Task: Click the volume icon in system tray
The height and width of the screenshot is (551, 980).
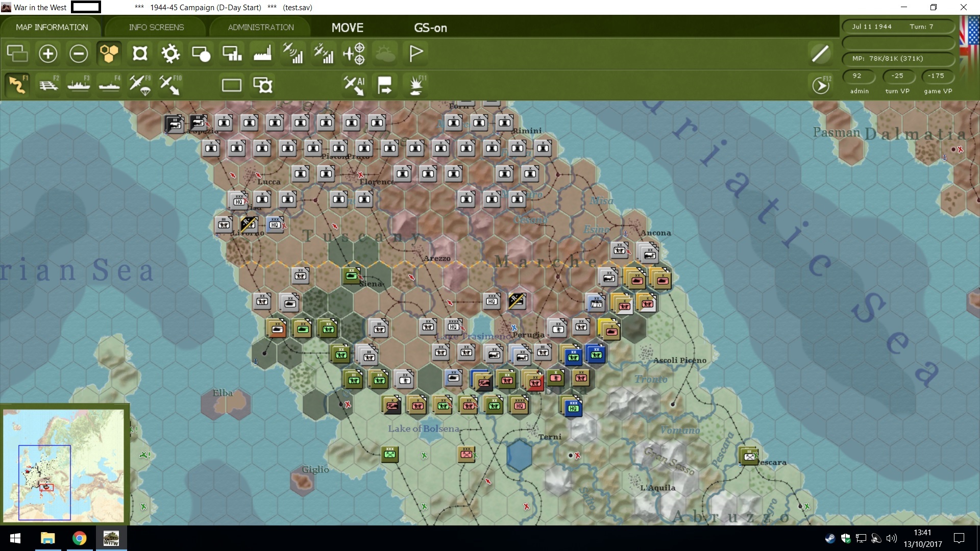Action: pos(892,538)
